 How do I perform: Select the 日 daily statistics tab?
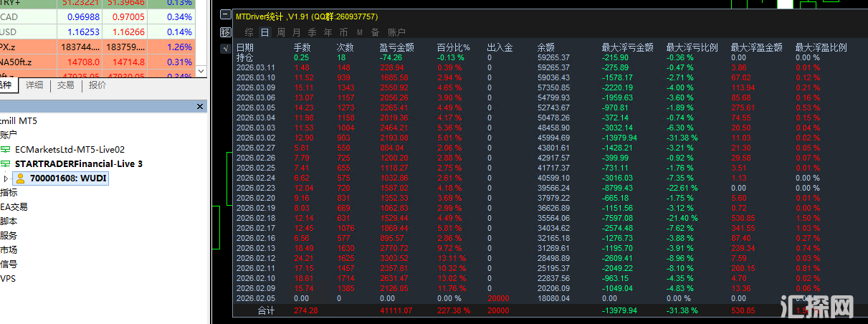click(x=264, y=32)
